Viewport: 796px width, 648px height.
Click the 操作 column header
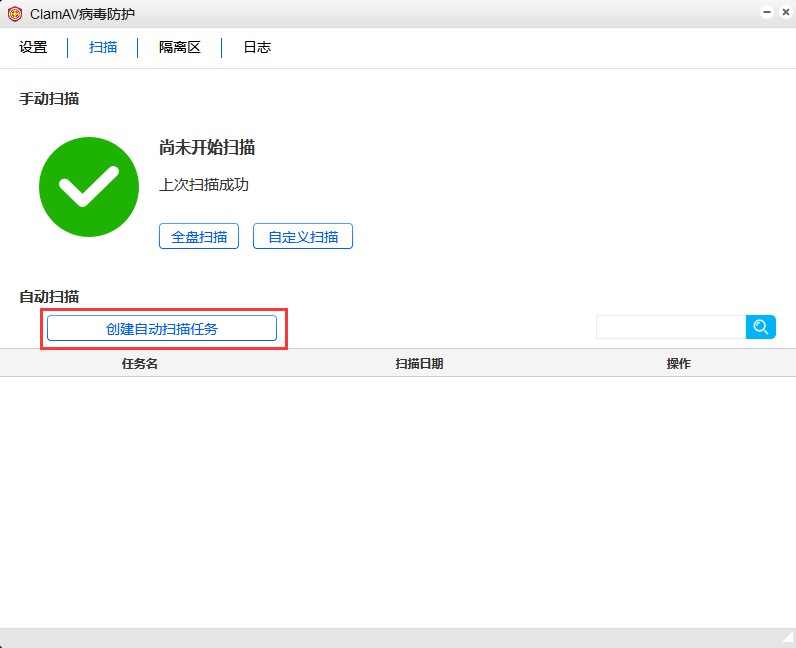click(679, 363)
